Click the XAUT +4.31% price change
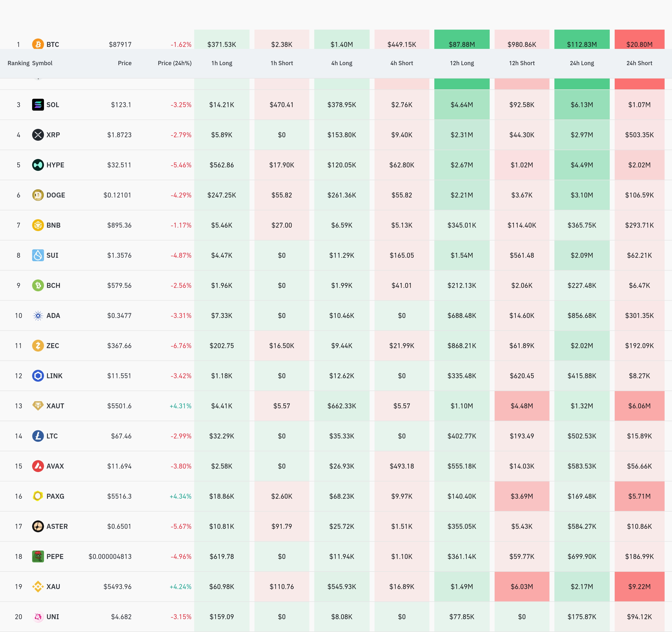 tap(180, 406)
